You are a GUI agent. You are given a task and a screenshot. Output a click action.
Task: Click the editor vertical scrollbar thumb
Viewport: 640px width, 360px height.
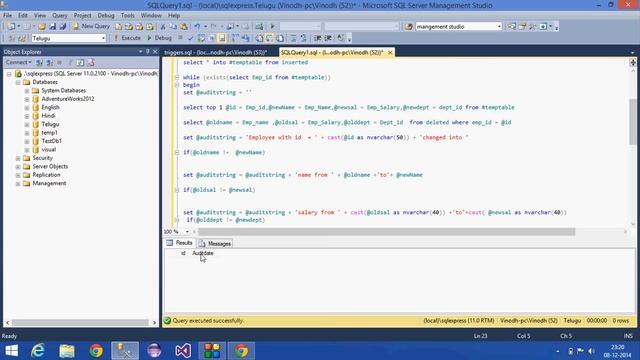[633, 121]
